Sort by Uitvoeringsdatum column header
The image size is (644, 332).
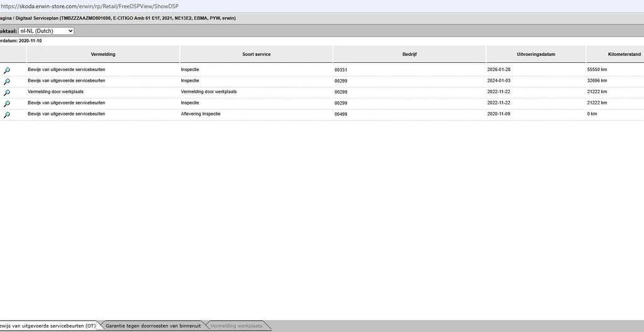[536, 55]
